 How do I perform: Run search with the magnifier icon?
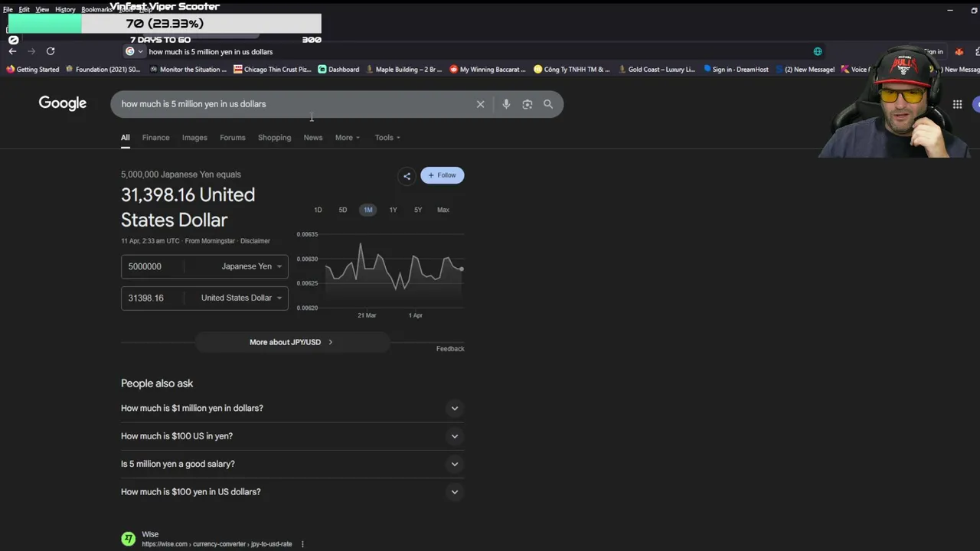548,104
